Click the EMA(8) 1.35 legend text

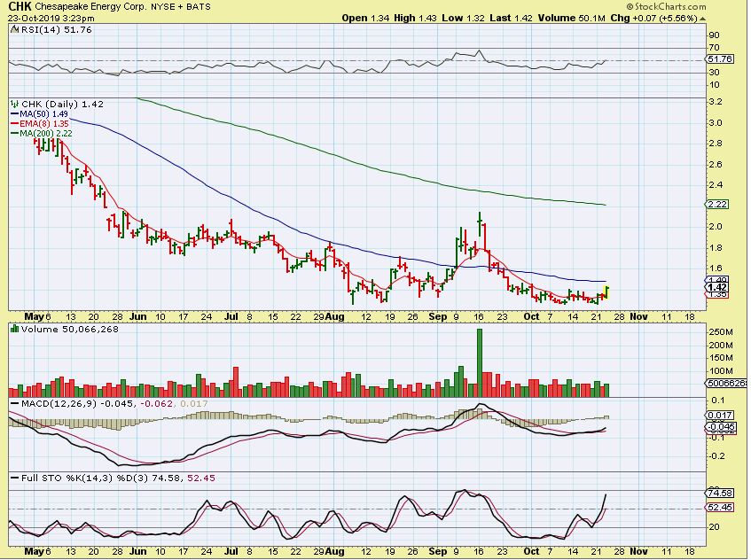pos(44,123)
